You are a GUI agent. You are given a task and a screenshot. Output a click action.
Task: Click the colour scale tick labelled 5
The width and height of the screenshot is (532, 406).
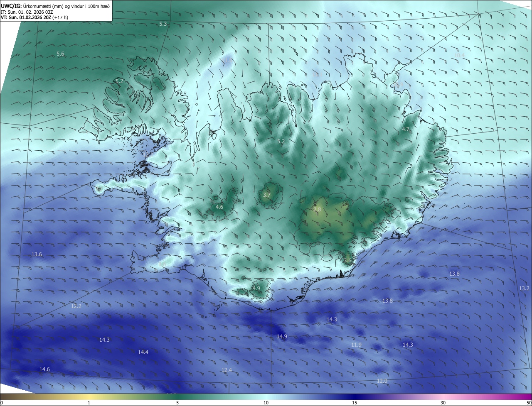click(x=177, y=403)
